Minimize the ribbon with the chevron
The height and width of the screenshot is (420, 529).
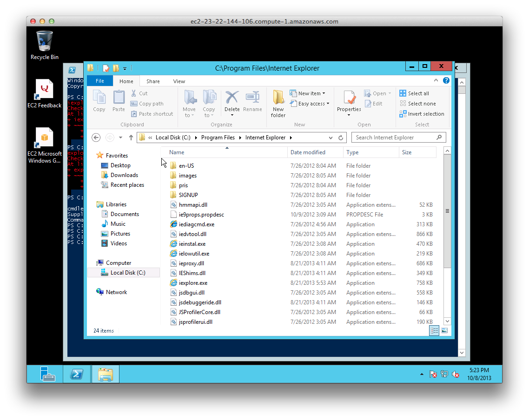click(x=436, y=80)
